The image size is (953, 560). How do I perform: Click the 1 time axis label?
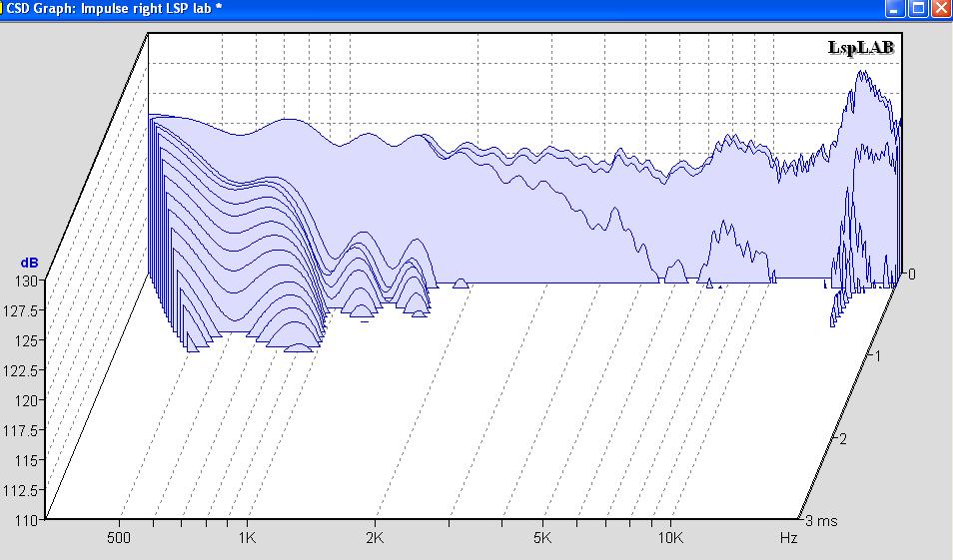tap(877, 356)
